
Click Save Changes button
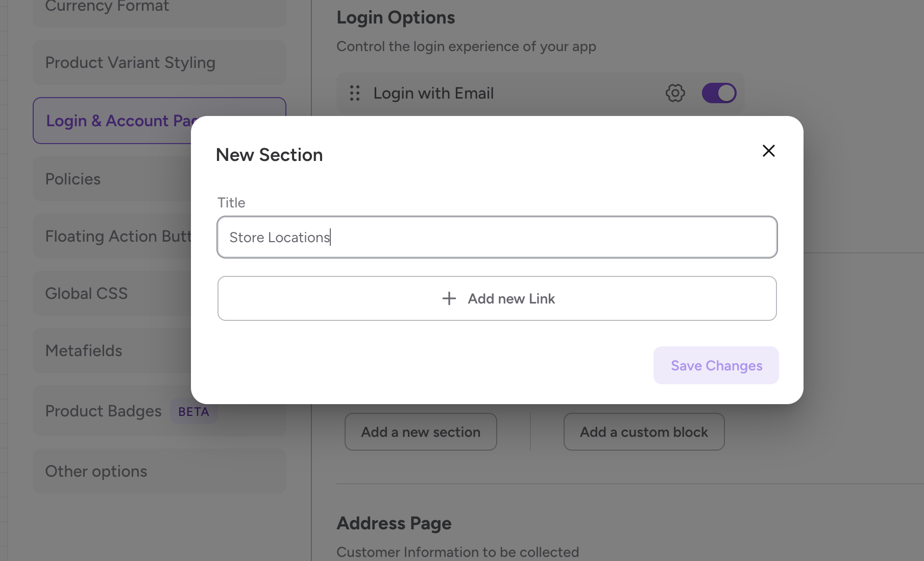coord(716,365)
